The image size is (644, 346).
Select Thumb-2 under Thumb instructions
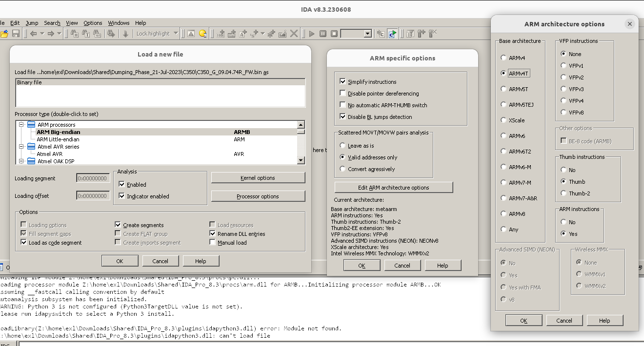point(563,193)
